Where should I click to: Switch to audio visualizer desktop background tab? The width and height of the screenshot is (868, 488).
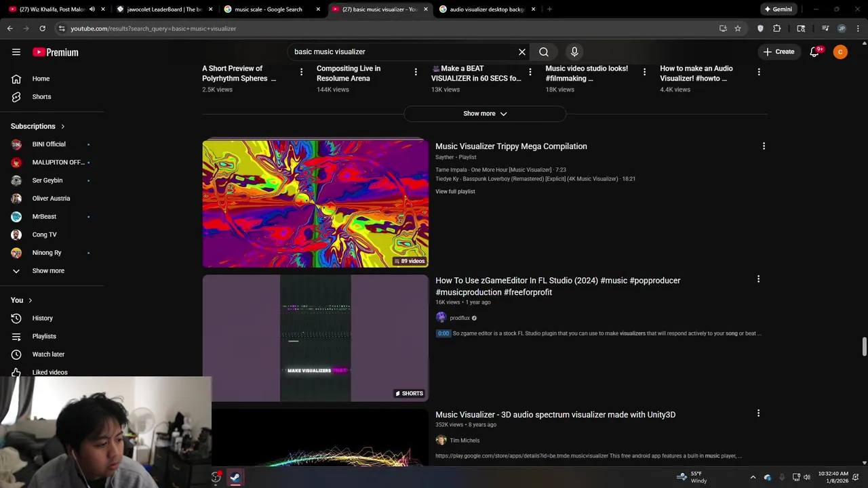tap(487, 9)
